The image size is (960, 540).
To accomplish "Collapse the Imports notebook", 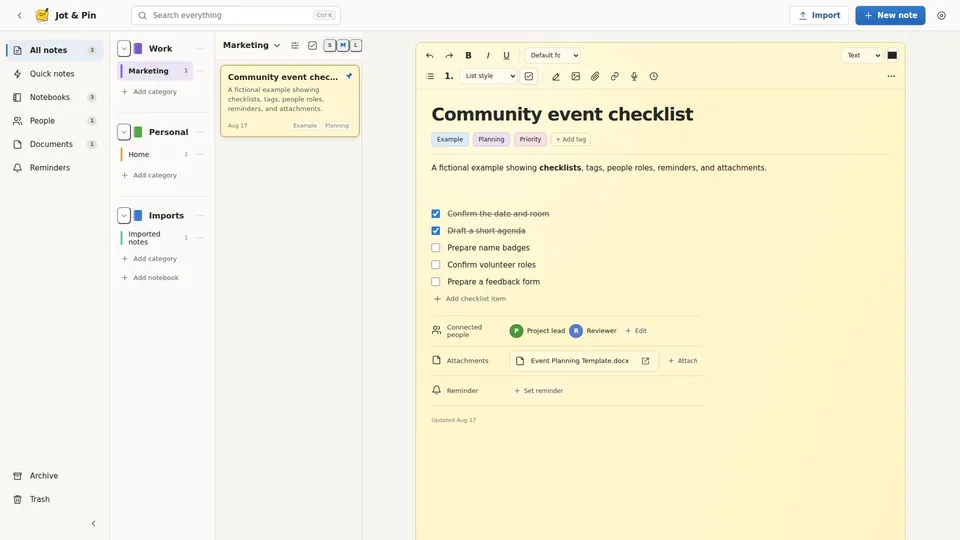I will [x=124, y=216].
